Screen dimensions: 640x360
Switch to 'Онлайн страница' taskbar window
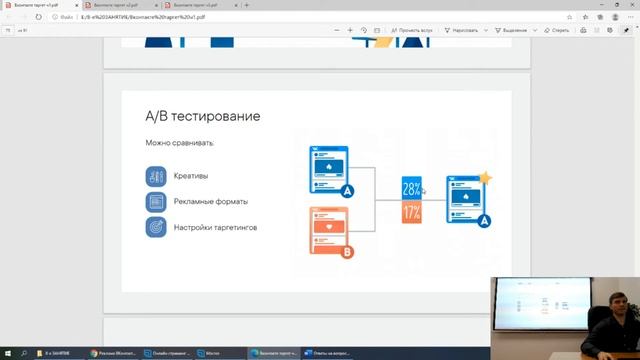(x=167, y=353)
